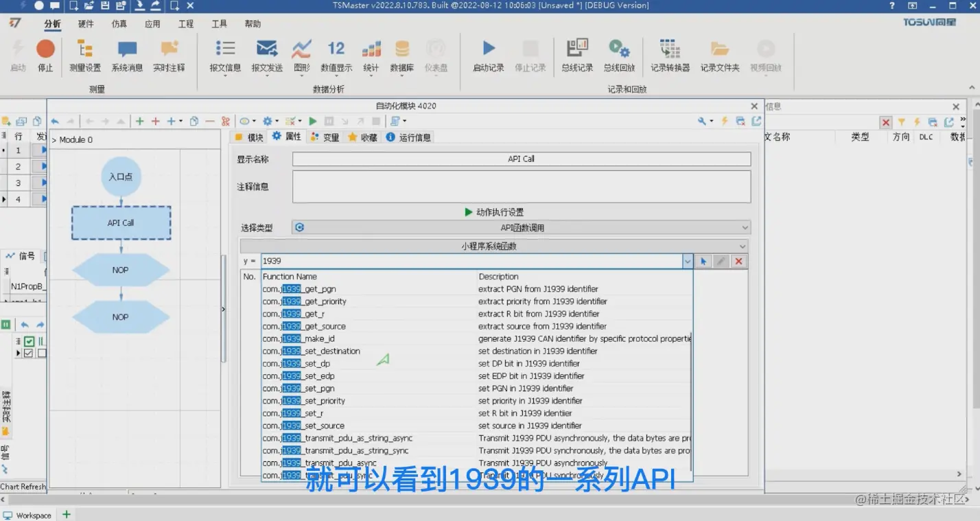The image size is (980, 521).
Task: Toggle the green checked checkbox in lower-left panel
Action: (x=30, y=341)
